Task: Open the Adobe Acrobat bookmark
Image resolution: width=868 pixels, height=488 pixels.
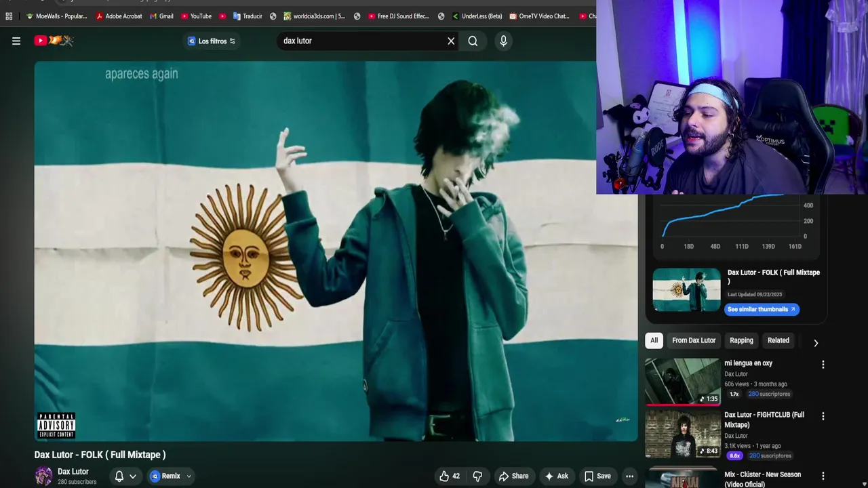Action: point(119,16)
